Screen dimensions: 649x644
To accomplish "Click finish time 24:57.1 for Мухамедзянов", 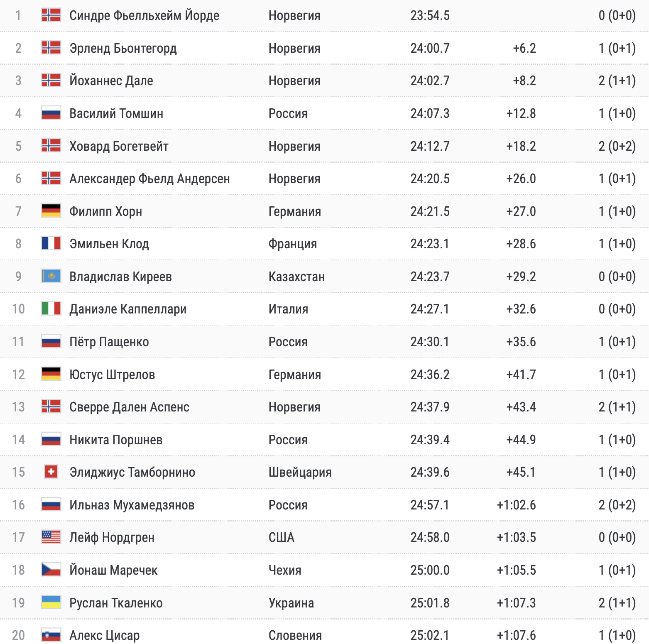I will [x=430, y=505].
